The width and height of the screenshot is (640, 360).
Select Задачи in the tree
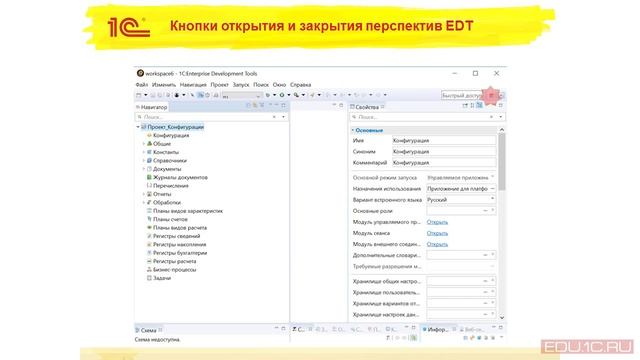point(162,278)
